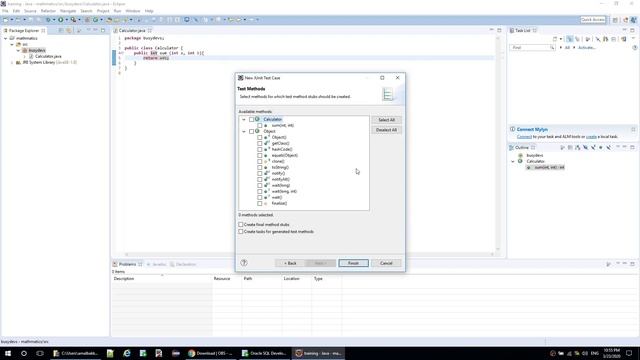This screenshot has width=640, height=360.
Task: Check the Calculator class checkbox in dialog
Action: pyautogui.click(x=251, y=120)
